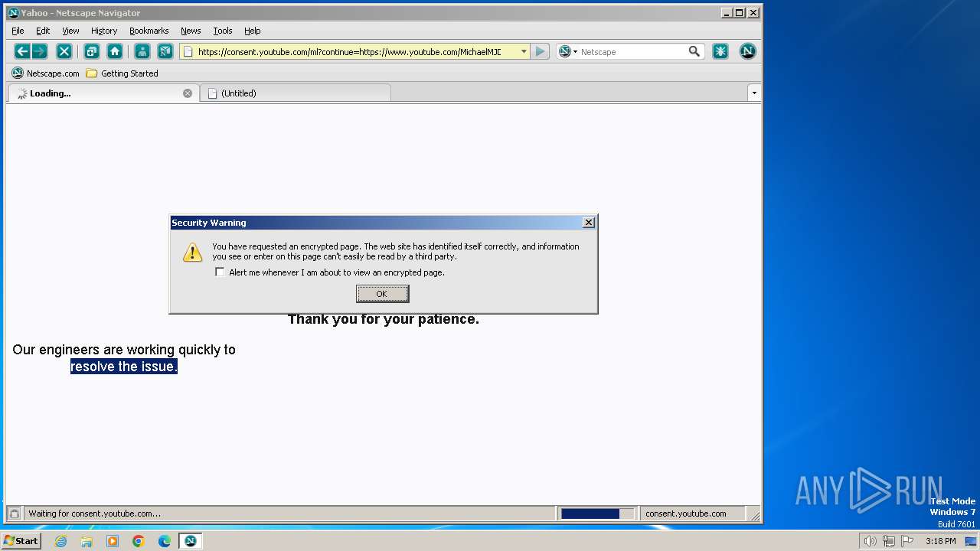Screen dimensions: 980x551
Task: Open the Tools menu
Action: 223,31
